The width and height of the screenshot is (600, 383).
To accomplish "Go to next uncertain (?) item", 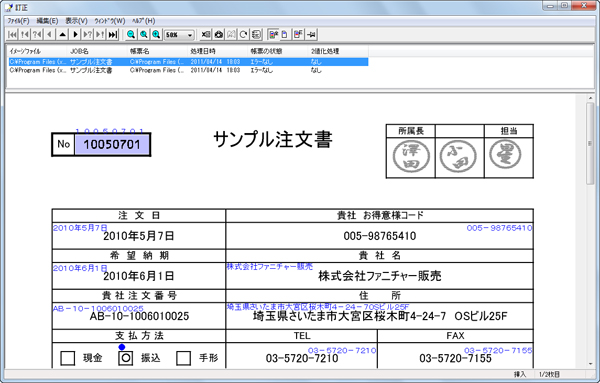I will [88, 34].
